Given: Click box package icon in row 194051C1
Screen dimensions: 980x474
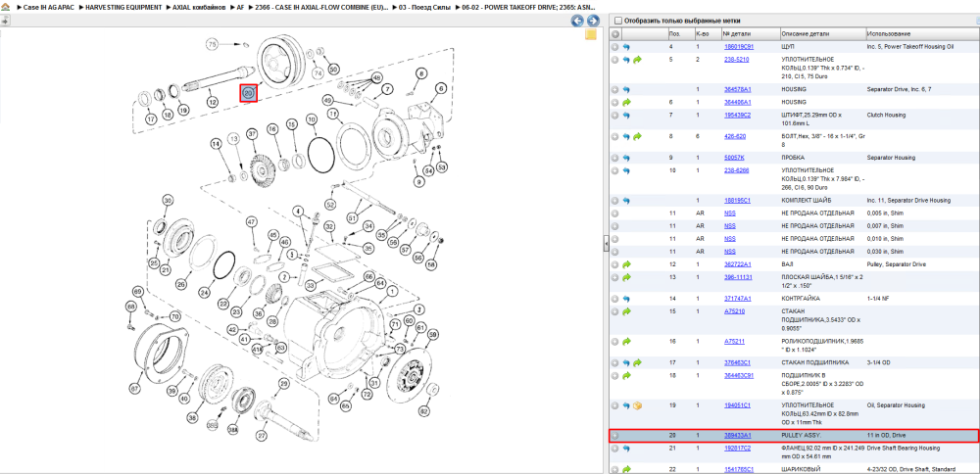Looking at the screenshot, I should [637, 405].
